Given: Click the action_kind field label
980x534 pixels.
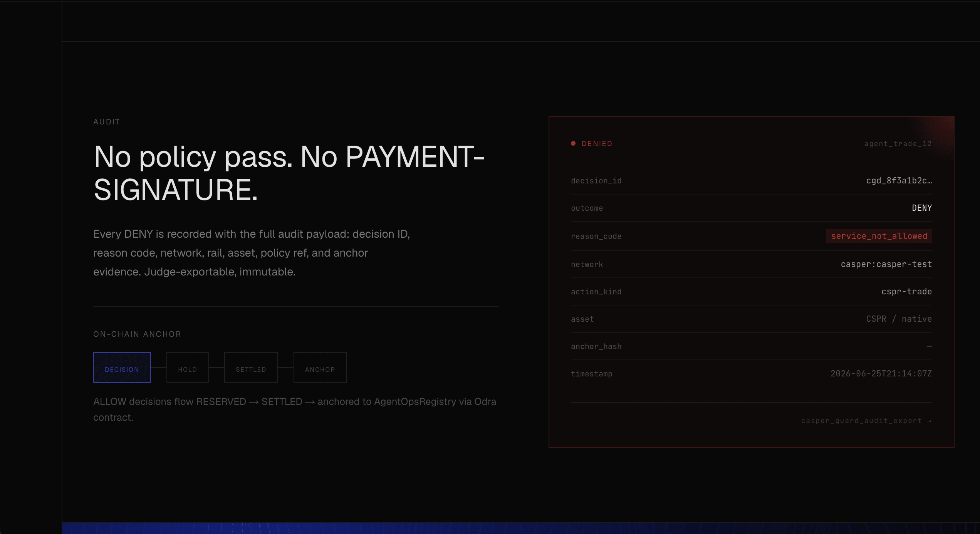Looking at the screenshot, I should tap(596, 292).
